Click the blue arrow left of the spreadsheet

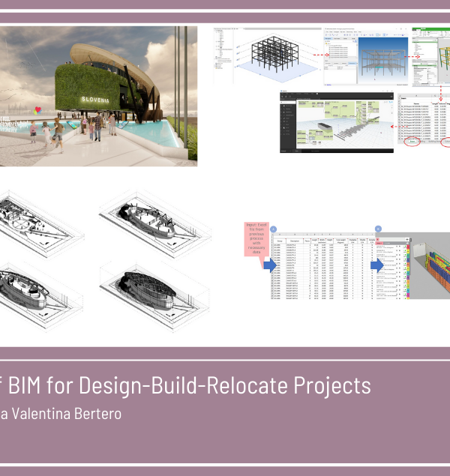270,265
